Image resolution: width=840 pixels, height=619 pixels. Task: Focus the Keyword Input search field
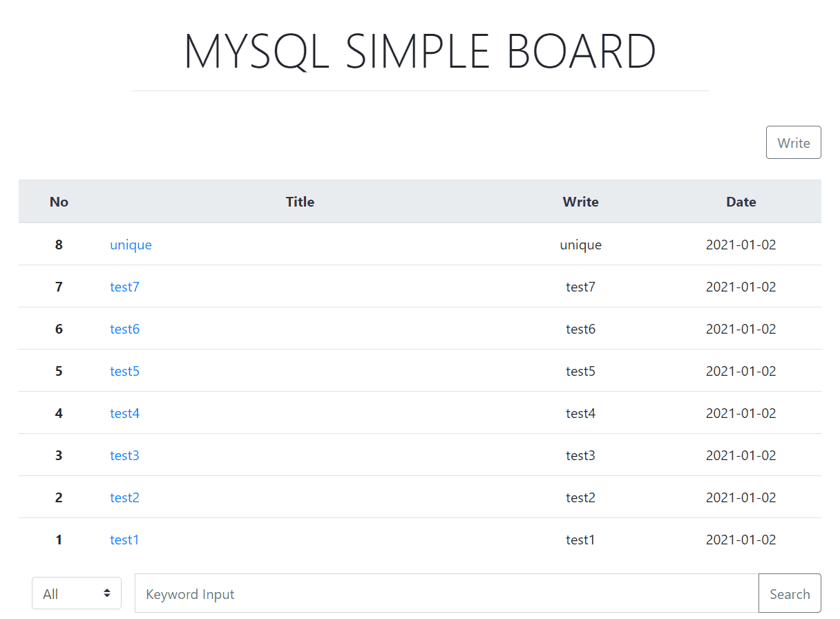pos(446,593)
